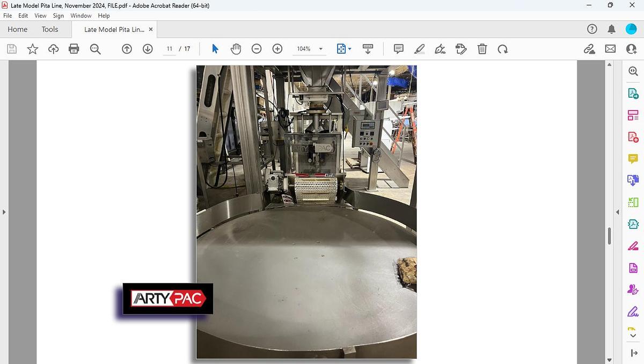Click the Rotate pages icon
644x364 pixels.
coord(503,49)
